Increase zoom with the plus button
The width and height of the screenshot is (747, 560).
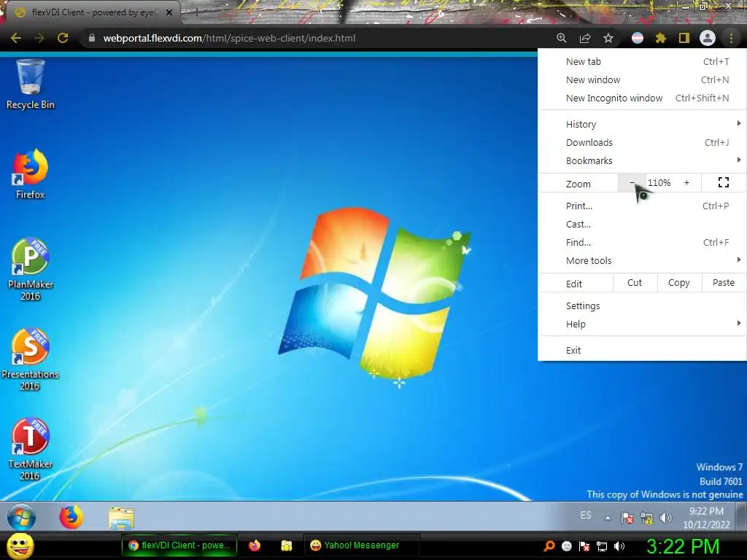(686, 182)
